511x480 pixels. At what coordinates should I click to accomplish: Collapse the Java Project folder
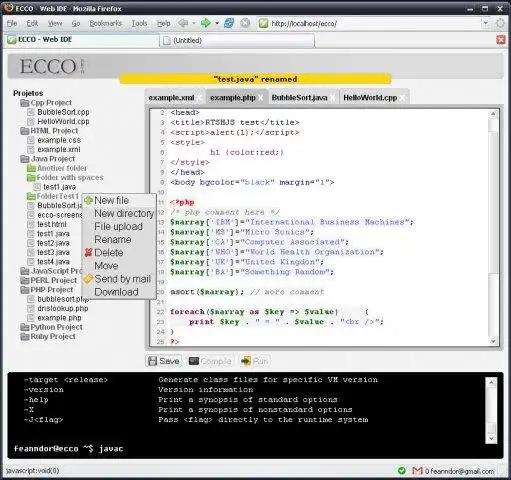point(48,159)
